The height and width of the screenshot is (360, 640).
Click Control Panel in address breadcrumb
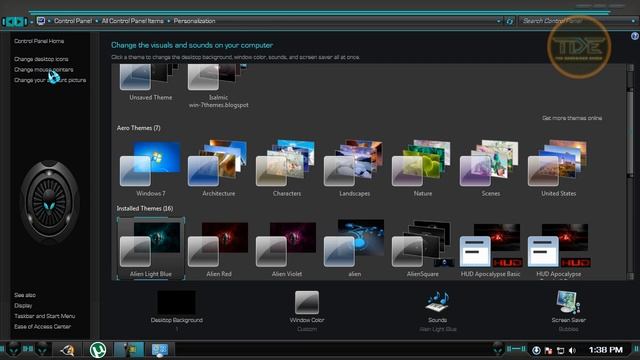[73, 21]
